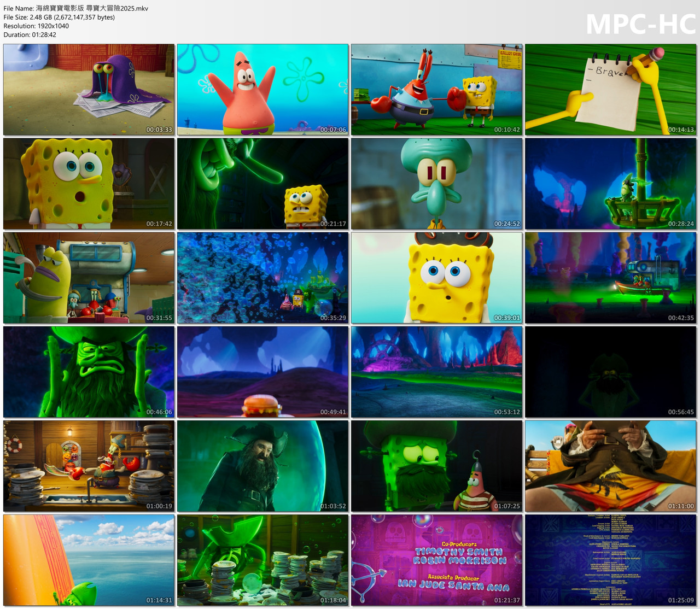Click the green ghost frame at 00:21:17
The width and height of the screenshot is (700, 609).
coord(262,184)
